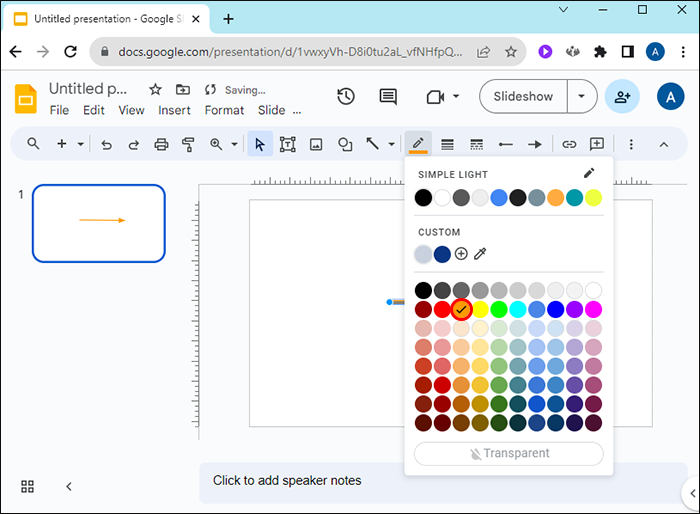Open the Format menu
This screenshot has height=514, width=700.
[224, 110]
